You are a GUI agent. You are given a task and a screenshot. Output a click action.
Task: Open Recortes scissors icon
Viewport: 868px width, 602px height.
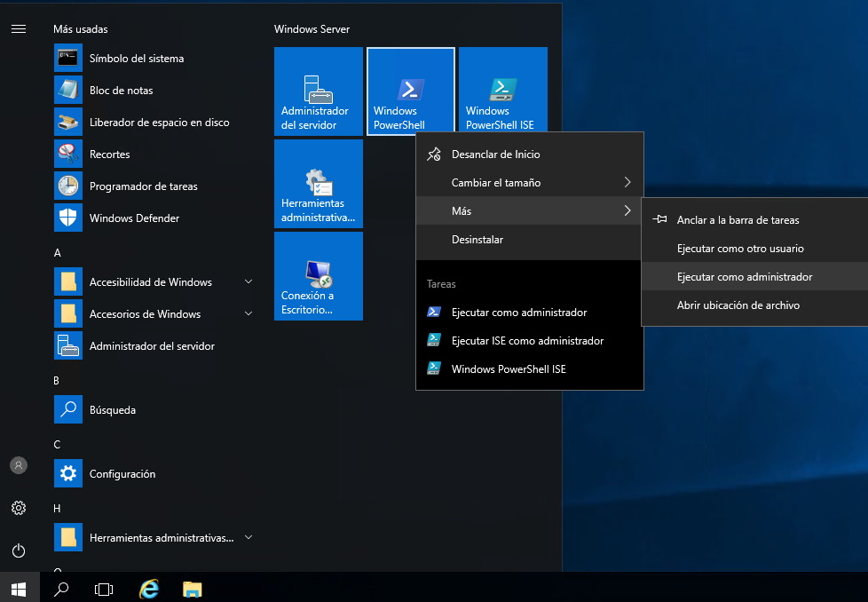pyautogui.click(x=68, y=154)
